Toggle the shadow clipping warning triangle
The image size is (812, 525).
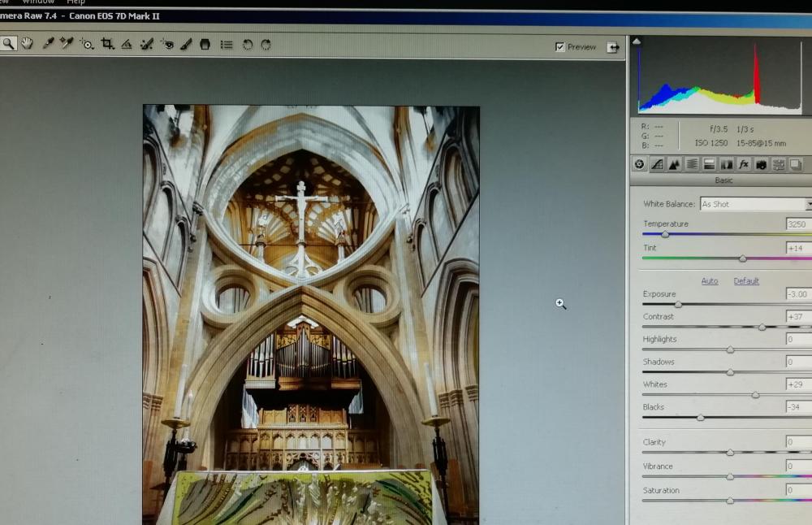click(x=637, y=41)
